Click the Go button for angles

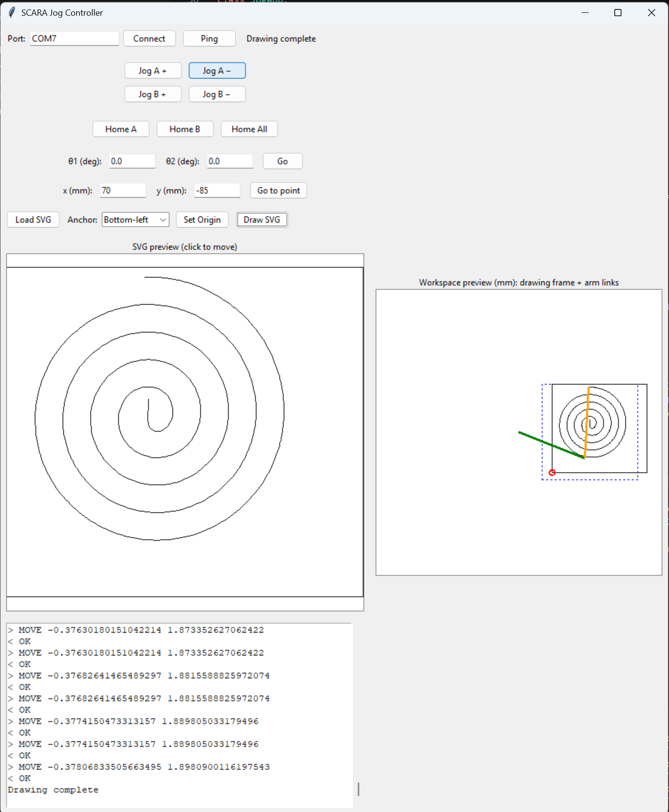[x=282, y=161]
